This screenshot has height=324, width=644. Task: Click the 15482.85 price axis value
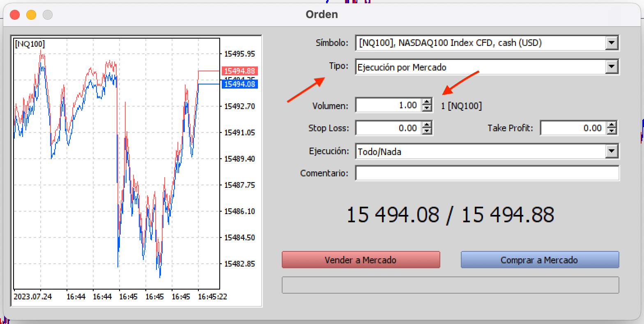tap(239, 264)
